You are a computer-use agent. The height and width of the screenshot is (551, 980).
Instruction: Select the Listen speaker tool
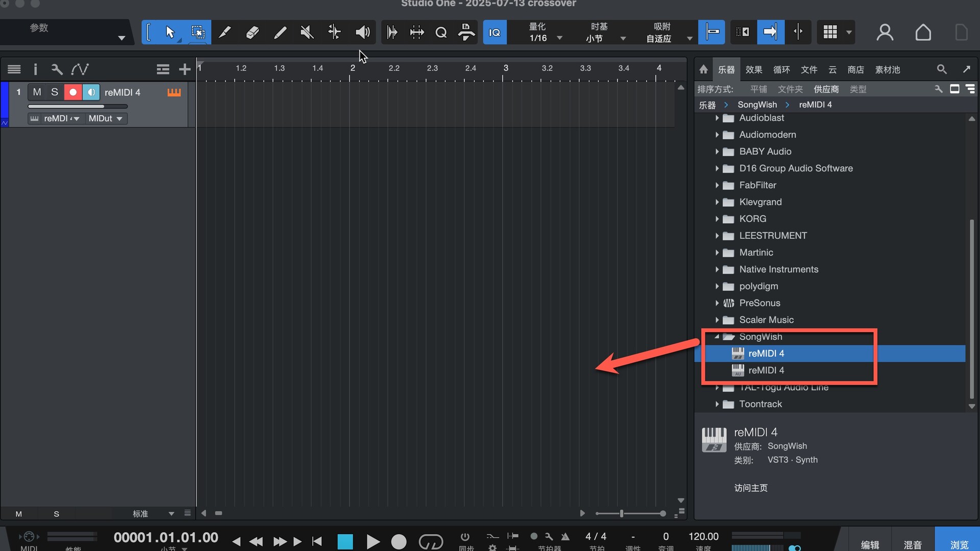pos(362,32)
